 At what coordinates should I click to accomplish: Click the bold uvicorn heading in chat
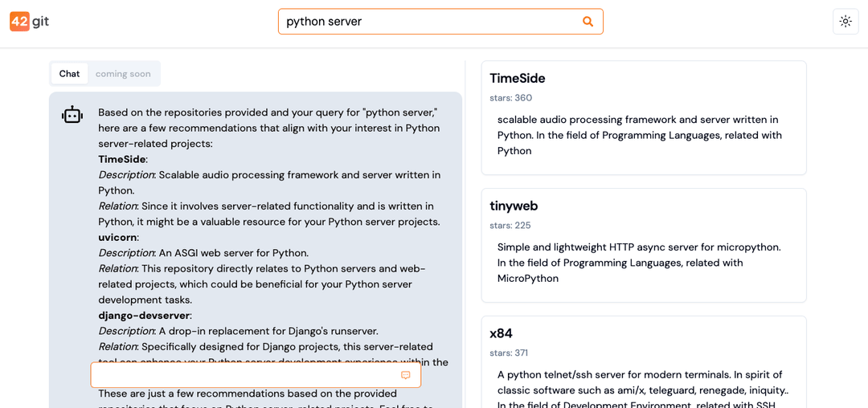point(117,237)
